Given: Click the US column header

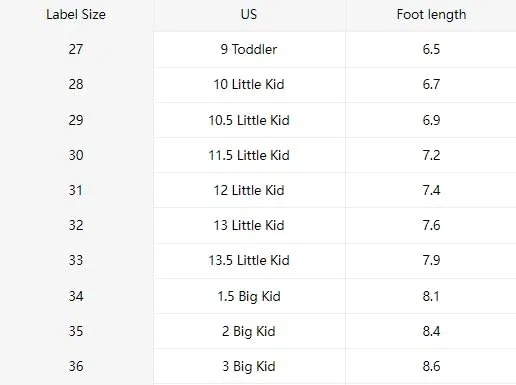Looking at the screenshot, I should tap(249, 15).
